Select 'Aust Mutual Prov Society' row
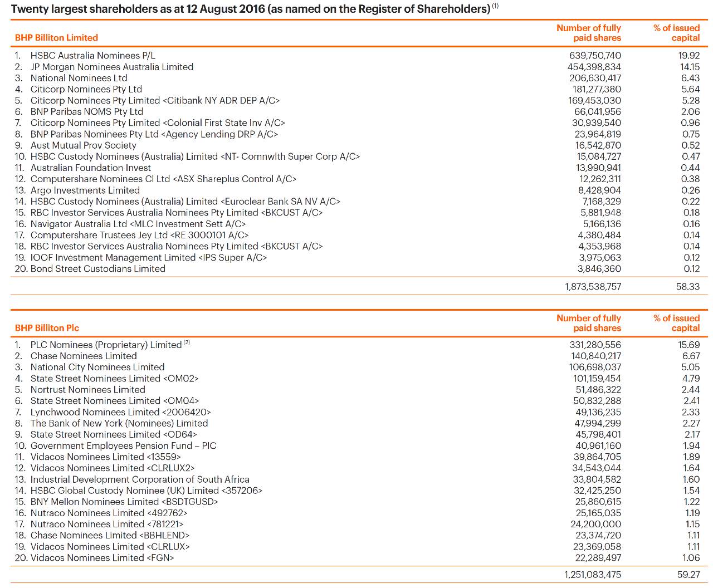Image resolution: width=713 pixels, height=588 pixels. [x=84, y=145]
